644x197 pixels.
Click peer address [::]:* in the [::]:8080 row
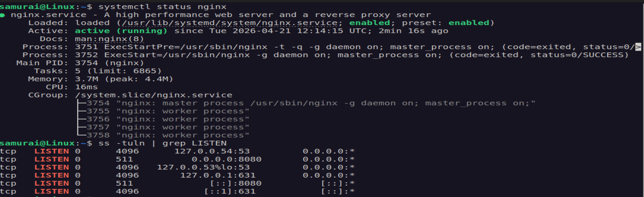click(337, 184)
